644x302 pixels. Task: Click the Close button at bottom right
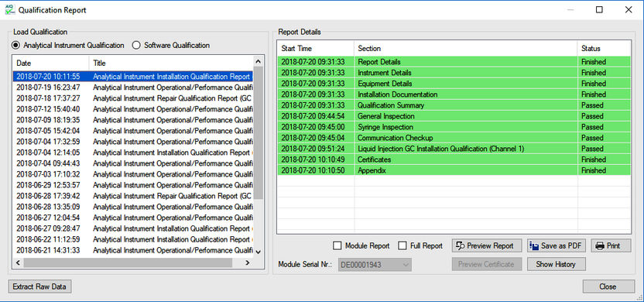click(x=608, y=287)
